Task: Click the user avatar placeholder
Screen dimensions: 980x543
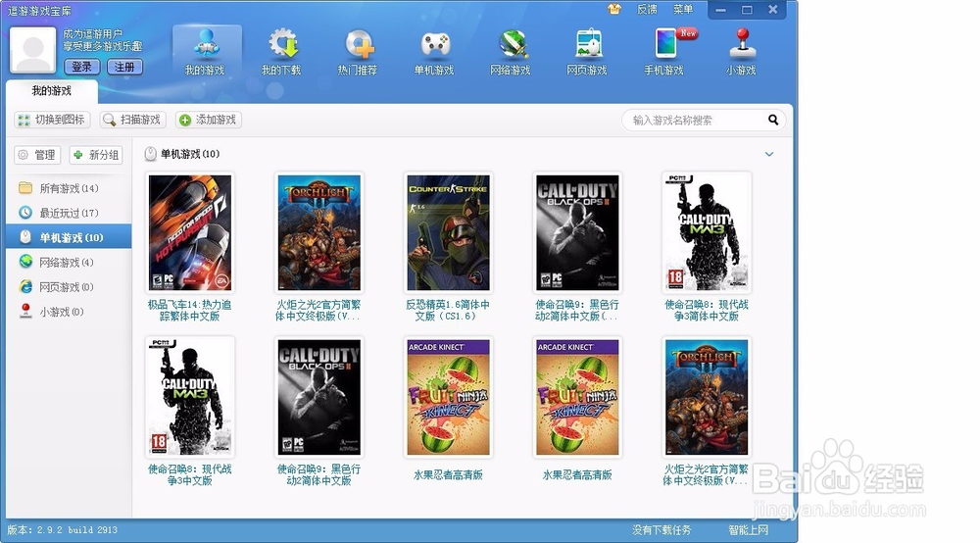Action: click(33, 51)
